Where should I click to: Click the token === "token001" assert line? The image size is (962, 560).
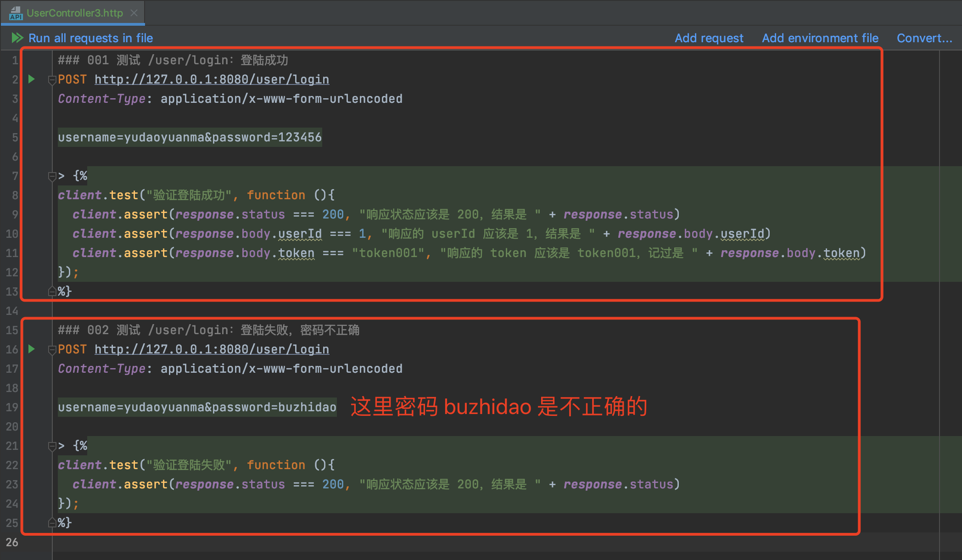[x=469, y=253]
